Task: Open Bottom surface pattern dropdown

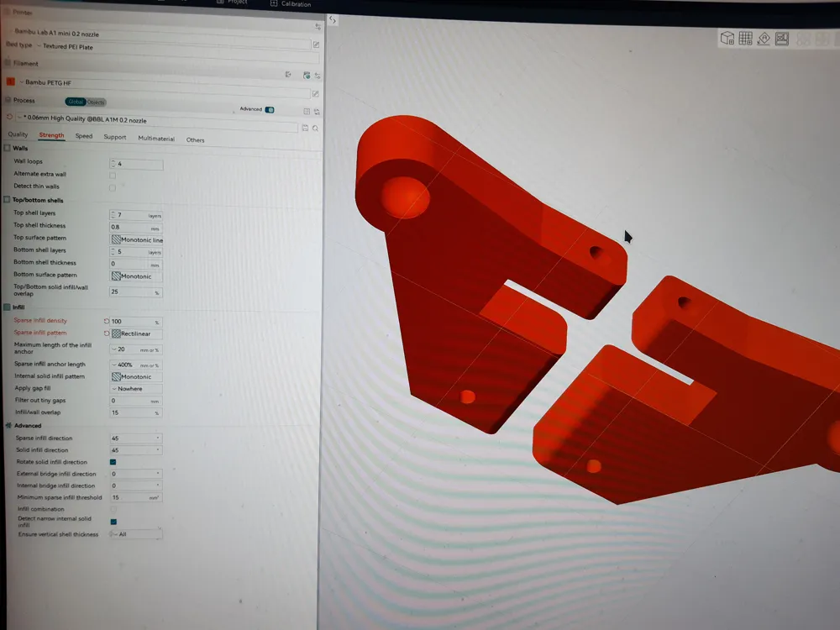Action: coord(136,276)
